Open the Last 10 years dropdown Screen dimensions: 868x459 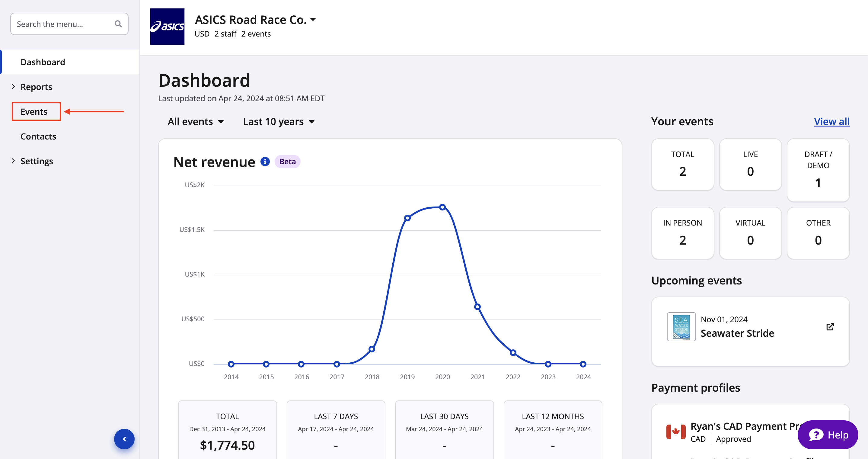pyautogui.click(x=279, y=121)
